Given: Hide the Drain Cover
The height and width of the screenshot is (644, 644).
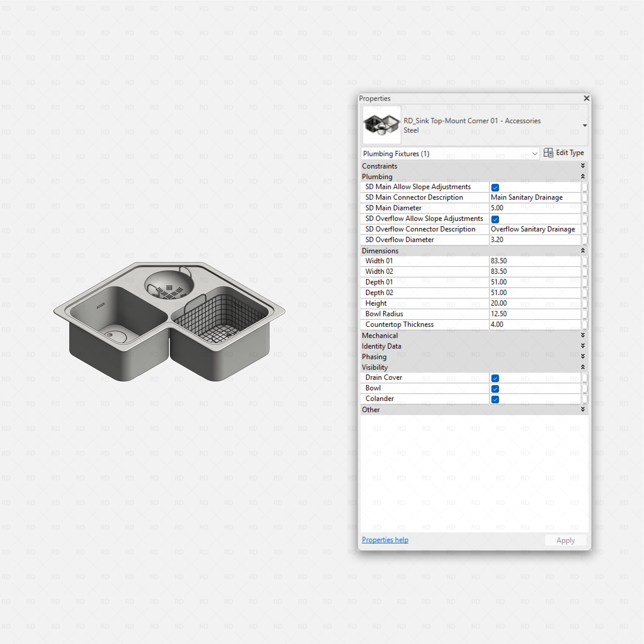Looking at the screenshot, I should coord(495,378).
